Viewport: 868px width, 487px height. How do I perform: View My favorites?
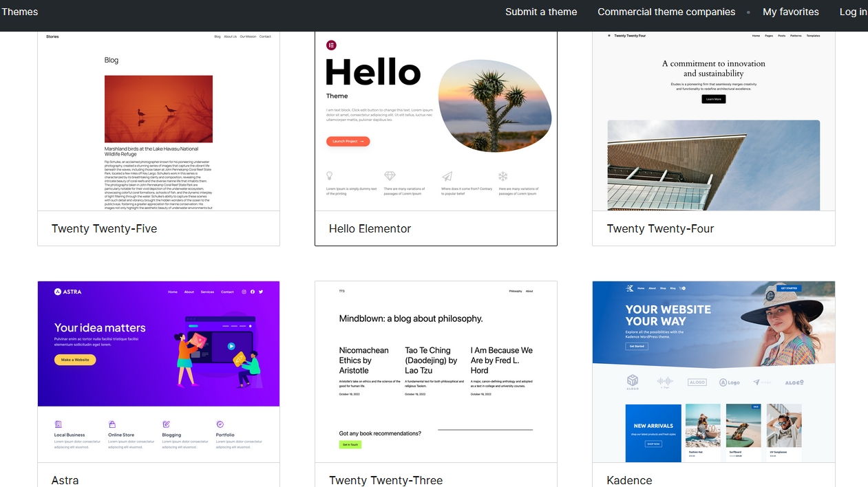(x=790, y=12)
